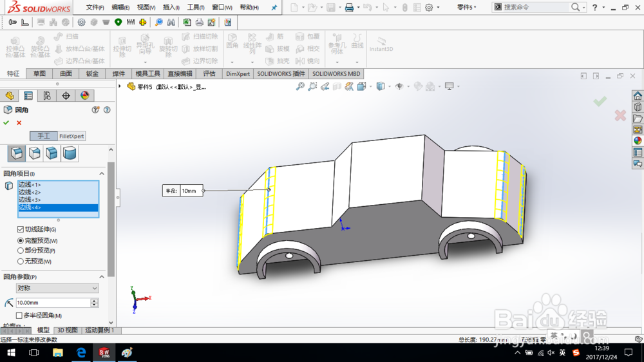Select 边线<4> in fillet items list
Screen dimensions: 644x362
[x=58, y=207]
